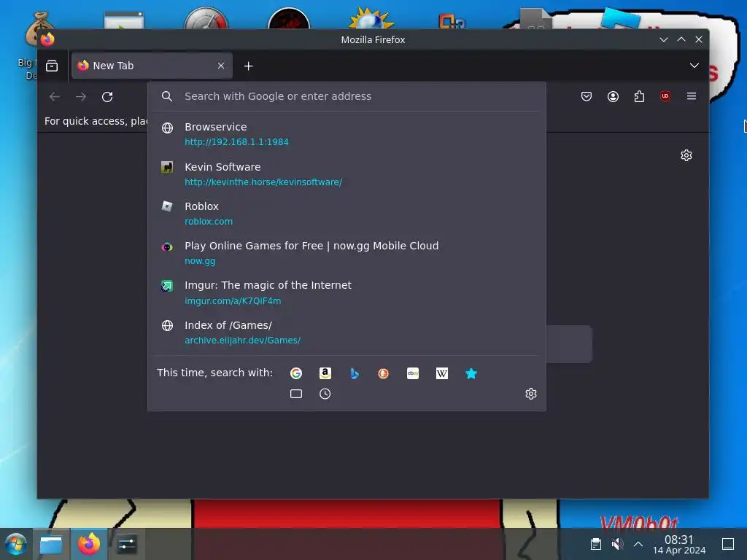Image resolution: width=747 pixels, height=560 pixels.
Task: Select the Kevin Software suggestion
Action: pyautogui.click(x=347, y=174)
